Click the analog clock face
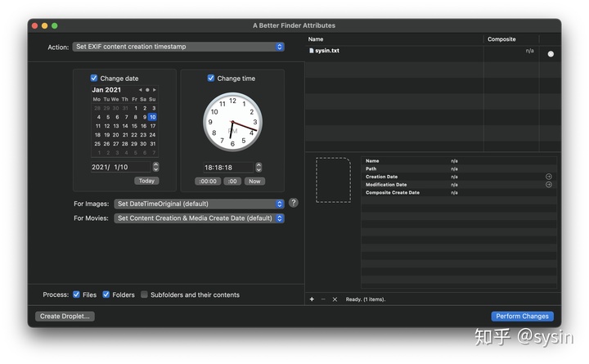The image size is (589, 364). (232, 122)
